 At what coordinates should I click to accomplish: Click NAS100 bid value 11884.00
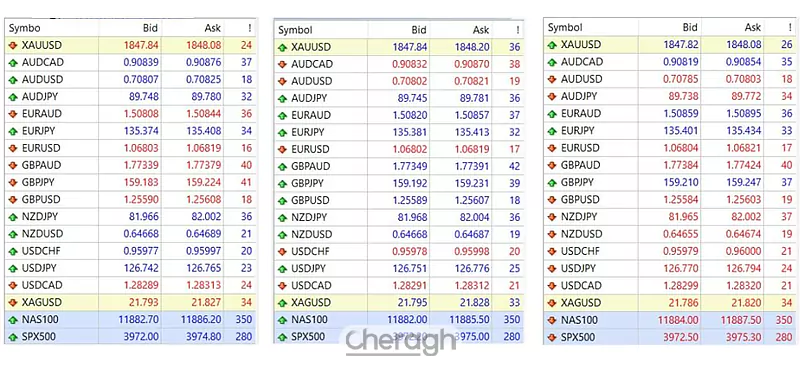[x=679, y=320]
